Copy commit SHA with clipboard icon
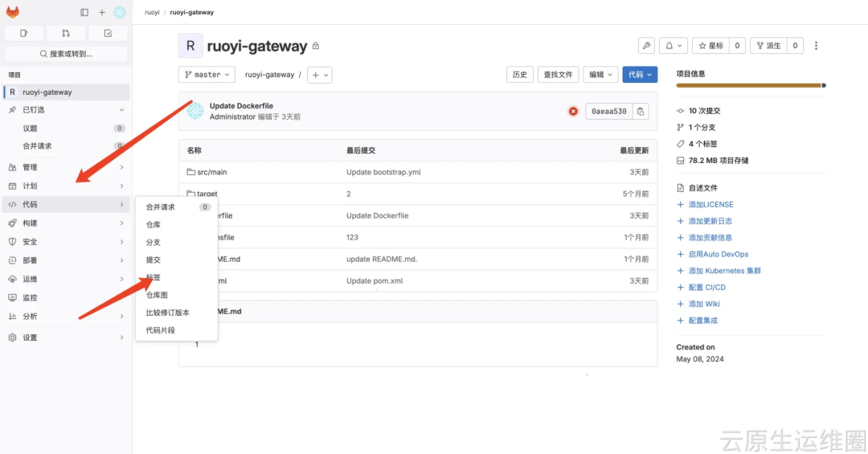This screenshot has width=868, height=454. coord(641,111)
